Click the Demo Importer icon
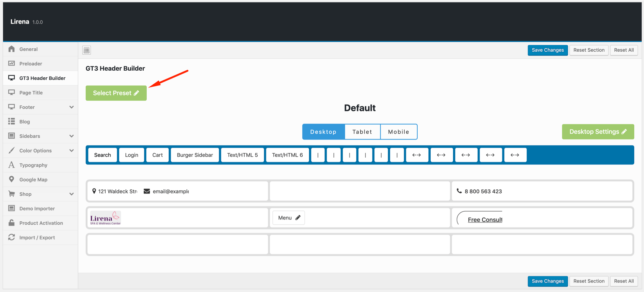Image resolution: width=644 pixels, height=292 pixels. (x=12, y=208)
